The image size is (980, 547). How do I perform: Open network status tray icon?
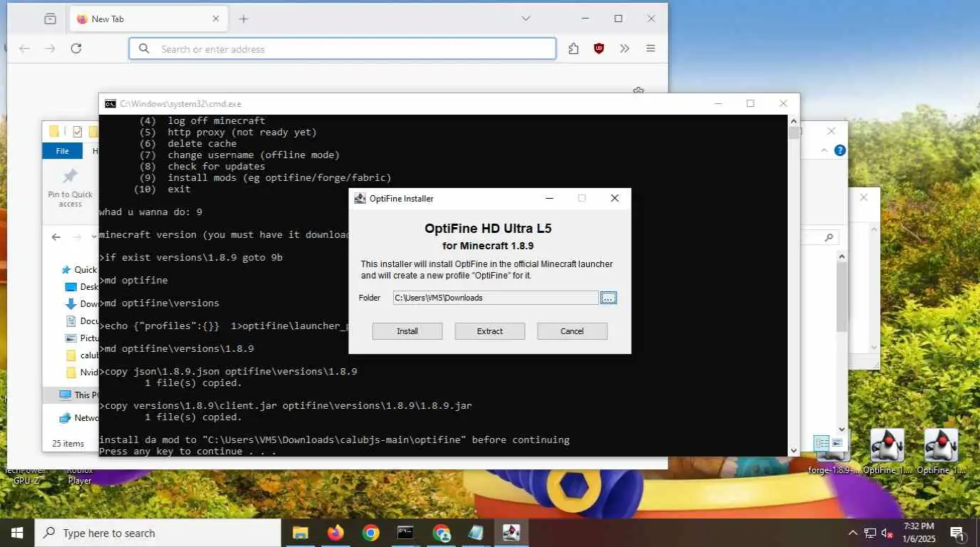(x=870, y=533)
